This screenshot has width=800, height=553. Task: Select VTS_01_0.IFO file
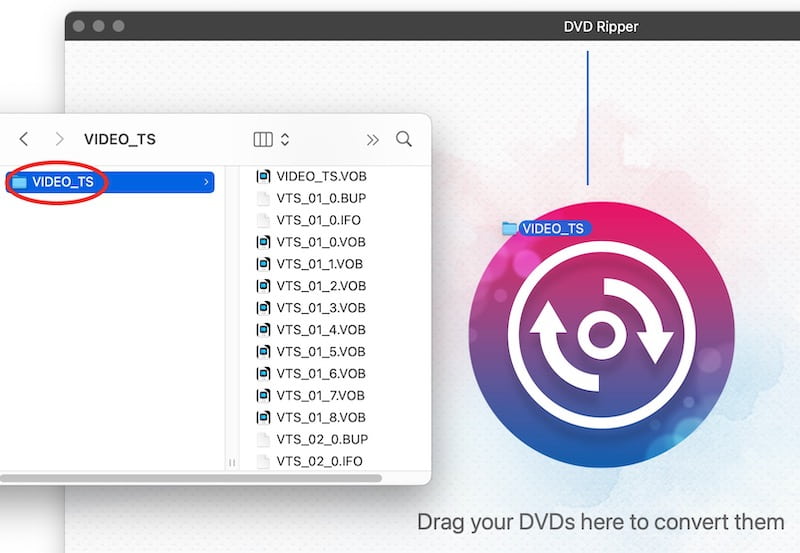(319, 220)
